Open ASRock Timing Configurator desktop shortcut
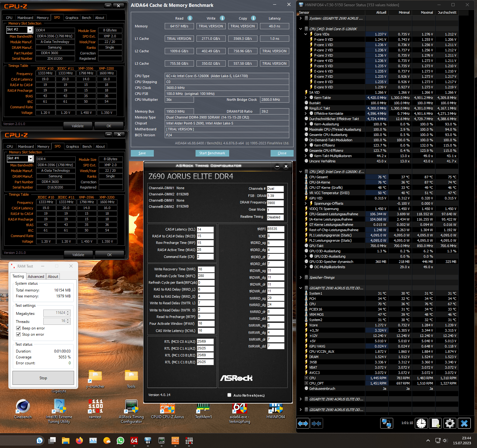 click(131, 411)
